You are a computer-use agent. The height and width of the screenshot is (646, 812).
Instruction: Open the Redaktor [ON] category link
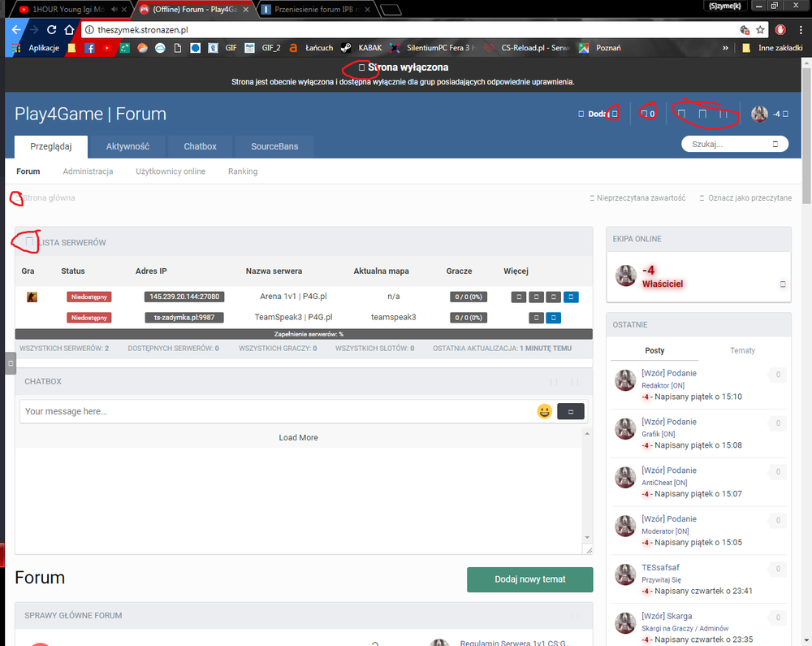[663, 385]
